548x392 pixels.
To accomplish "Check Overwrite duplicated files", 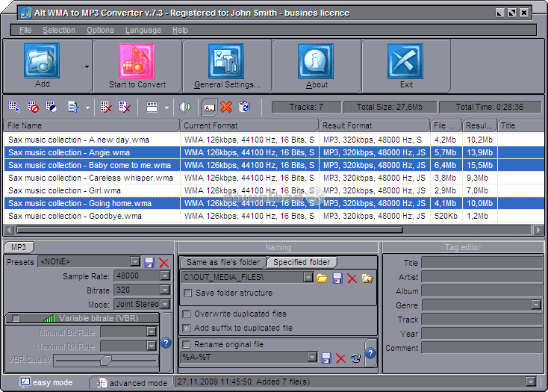I will click(187, 314).
